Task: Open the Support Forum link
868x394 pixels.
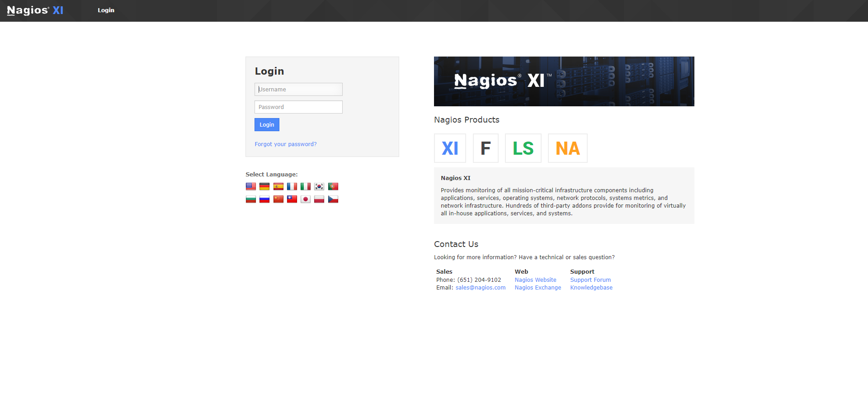Action: 590,280
